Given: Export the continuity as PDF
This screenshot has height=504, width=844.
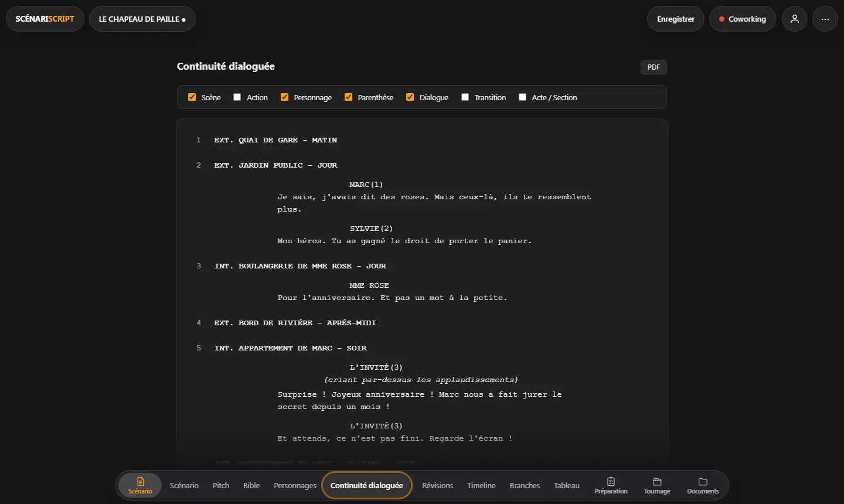Looking at the screenshot, I should pyautogui.click(x=654, y=67).
